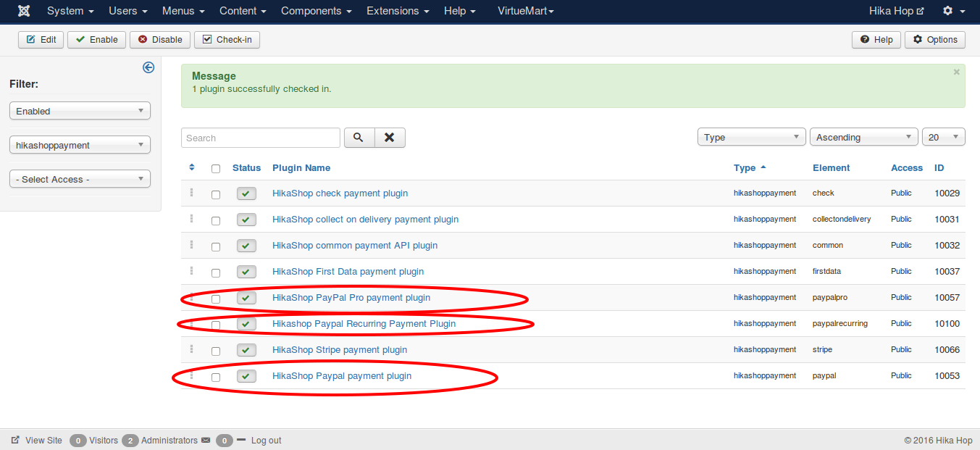Open the Extensions menu
Screen dimensions: 980x450
398,11
